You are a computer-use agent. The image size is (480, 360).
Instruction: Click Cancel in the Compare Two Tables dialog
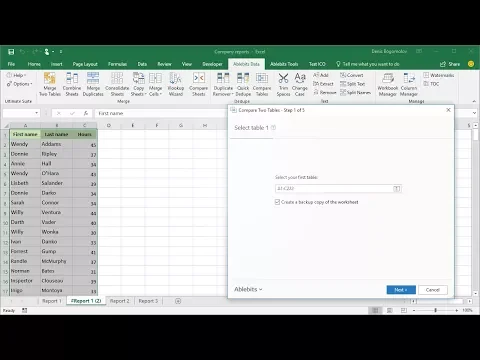pos(433,290)
